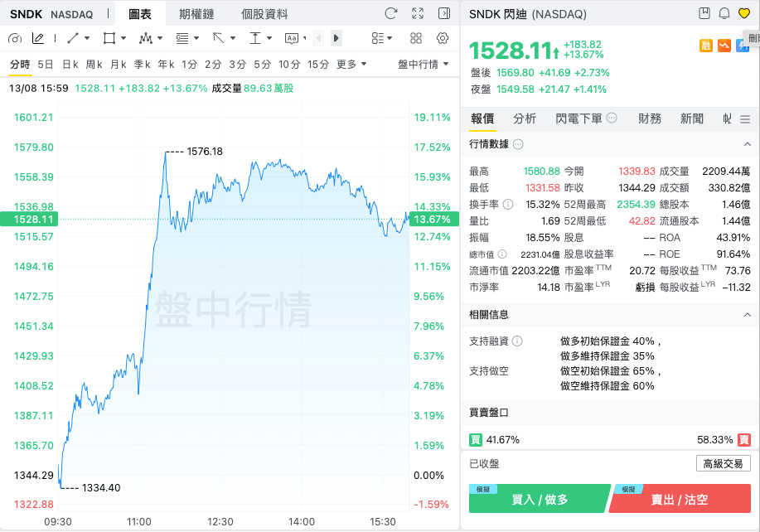Select the rectangle shape drawing tool
This screenshot has height=532, width=760.
pos(109,38)
